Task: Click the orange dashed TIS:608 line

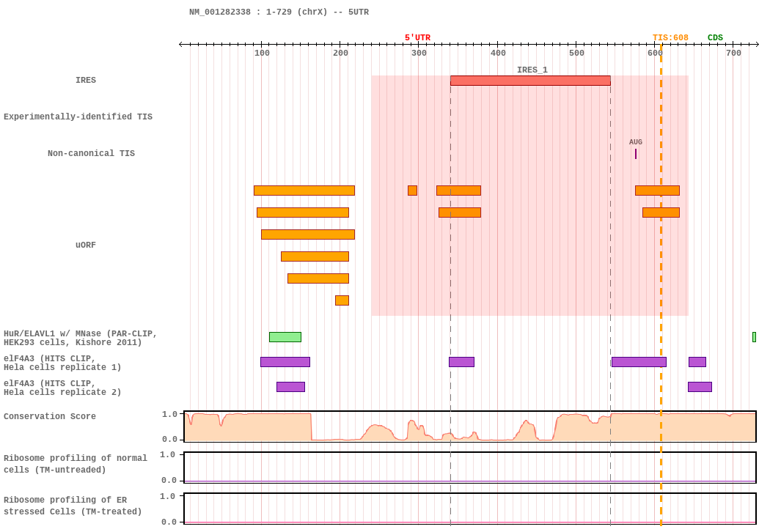Action: click(661, 284)
